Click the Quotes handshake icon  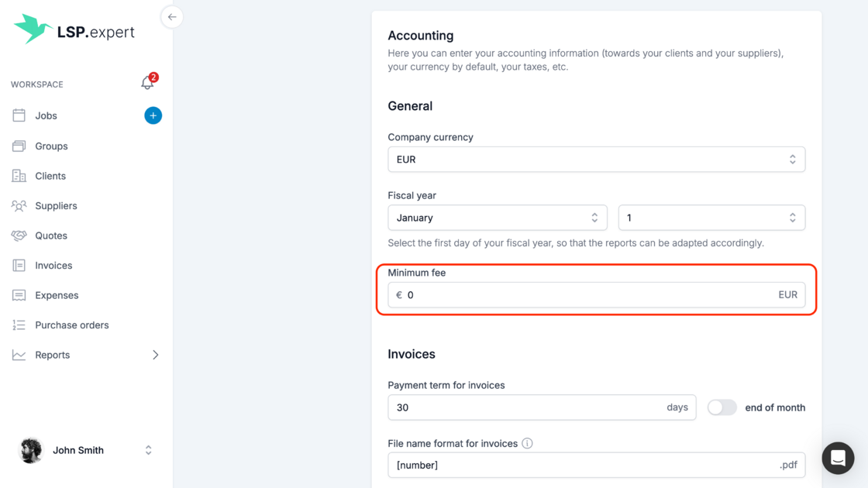[19, 235]
